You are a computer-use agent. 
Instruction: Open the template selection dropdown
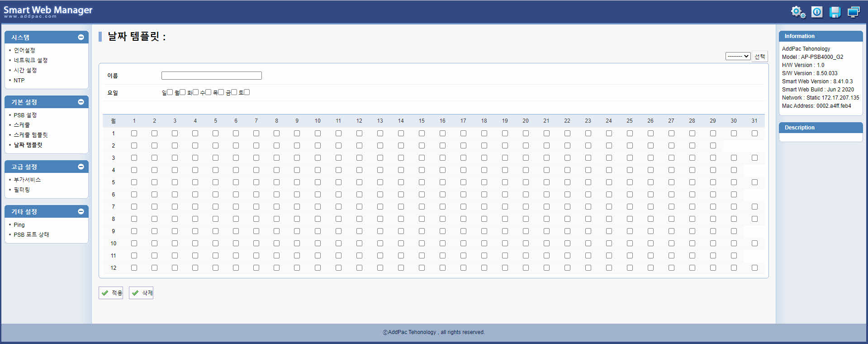coord(738,56)
